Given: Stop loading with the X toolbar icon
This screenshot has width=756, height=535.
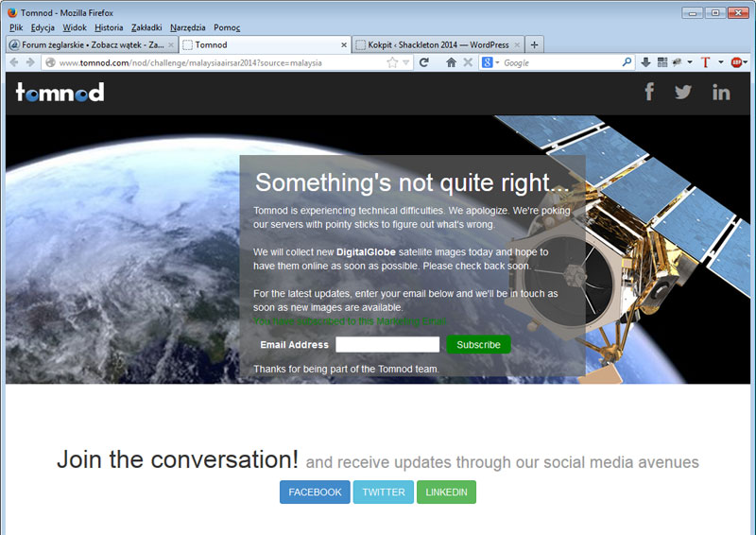Looking at the screenshot, I should point(468,62).
